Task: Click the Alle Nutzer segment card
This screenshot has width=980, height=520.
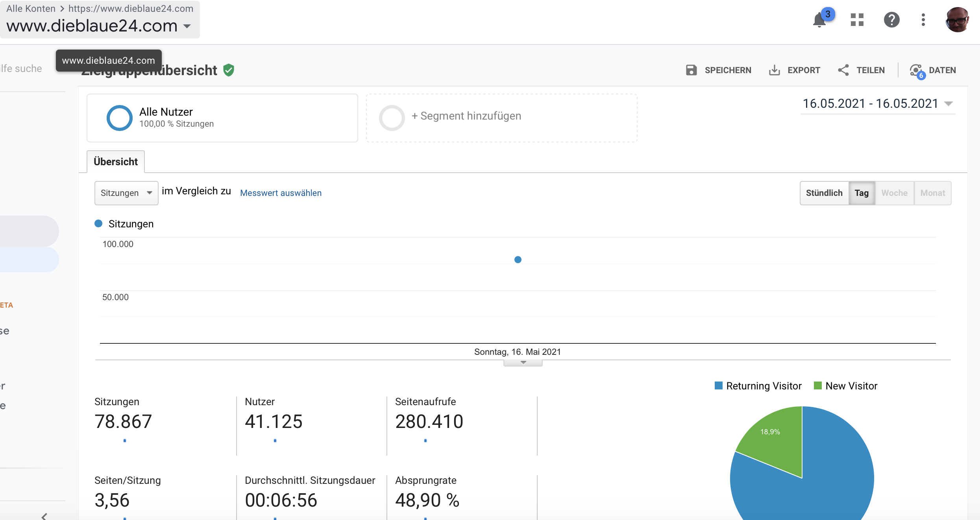Action: tap(222, 118)
